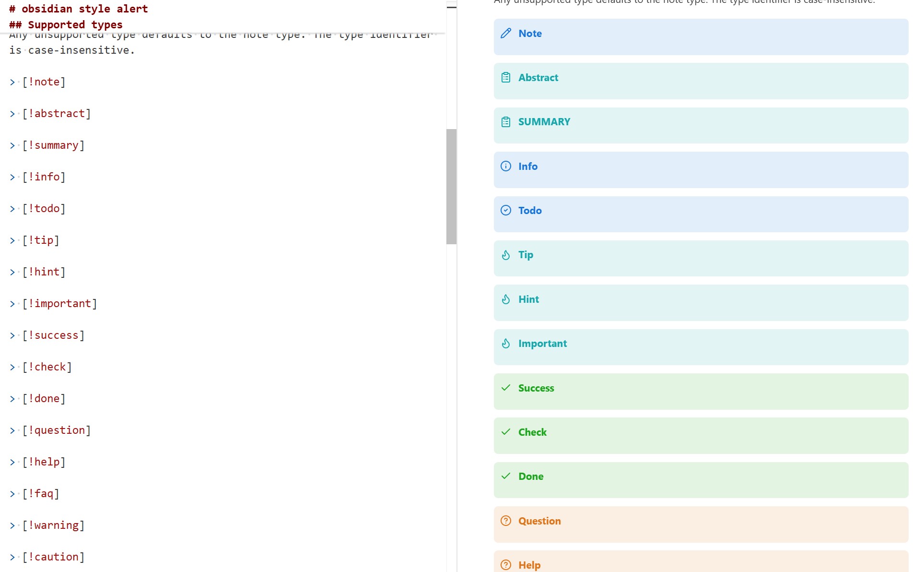The image size is (924, 572).
Task: Click the pencil icon in Note callout
Action: click(x=506, y=34)
